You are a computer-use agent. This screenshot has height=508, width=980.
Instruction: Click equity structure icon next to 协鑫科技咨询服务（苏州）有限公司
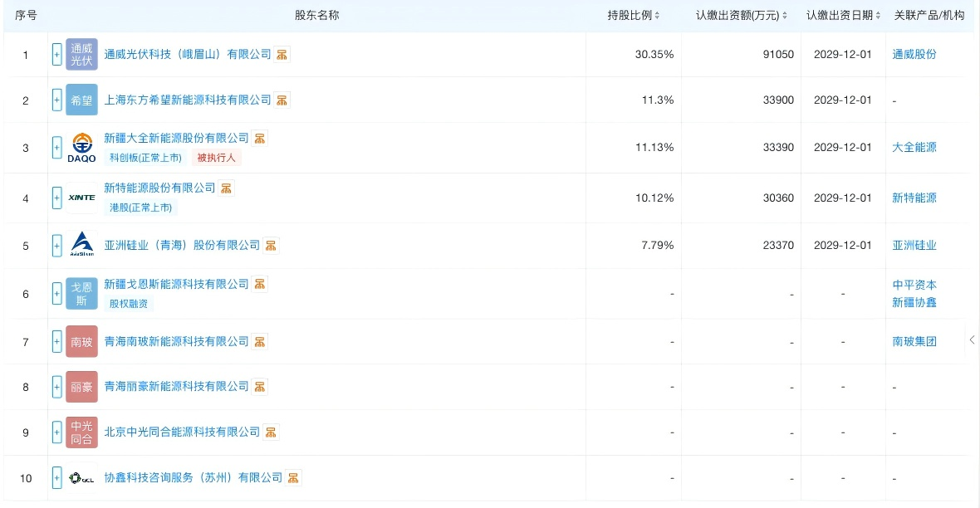tap(294, 478)
